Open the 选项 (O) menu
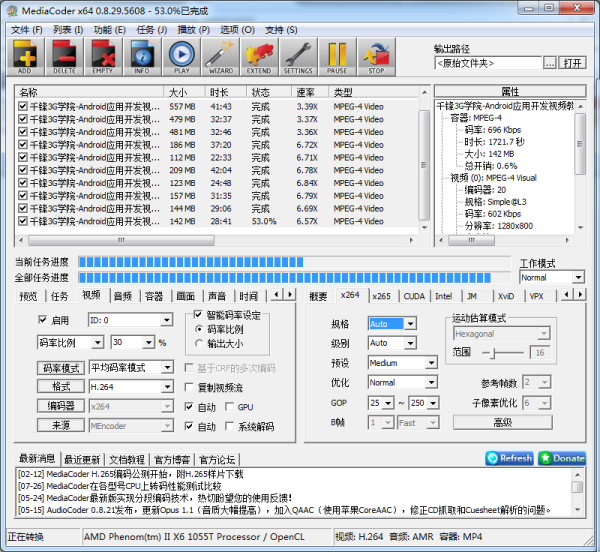The height and width of the screenshot is (552, 600). [x=237, y=30]
